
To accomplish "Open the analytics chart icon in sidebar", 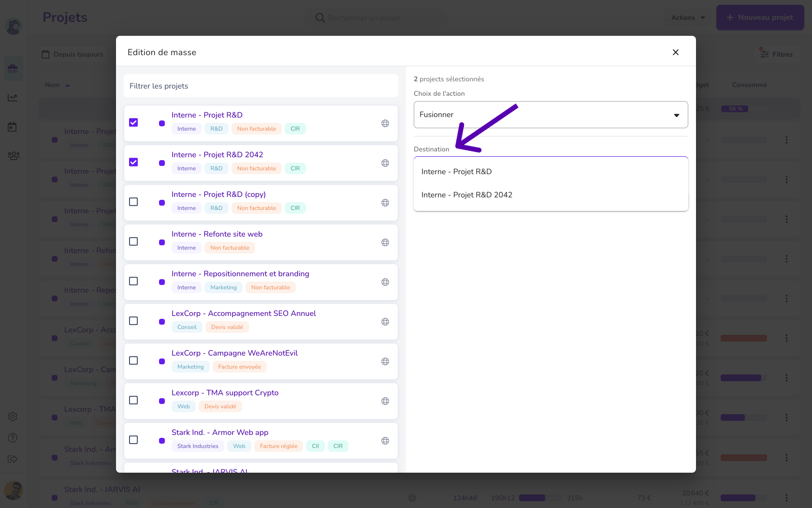I will 13,98.
